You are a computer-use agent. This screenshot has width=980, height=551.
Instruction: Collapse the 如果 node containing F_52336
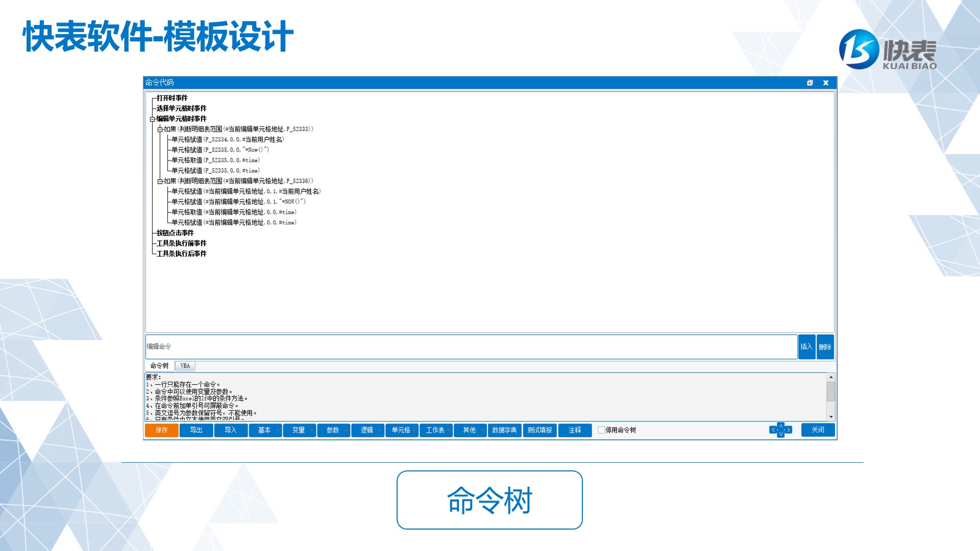pyautogui.click(x=160, y=181)
